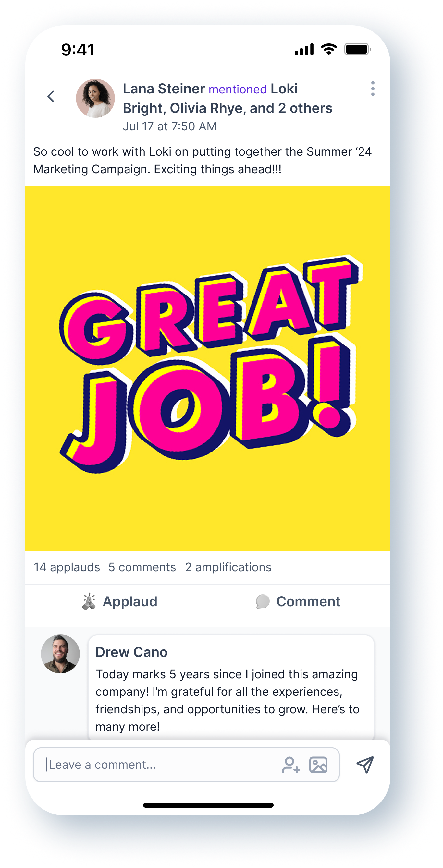Tap the Applaud button
The width and height of the screenshot is (443, 868).
click(120, 601)
